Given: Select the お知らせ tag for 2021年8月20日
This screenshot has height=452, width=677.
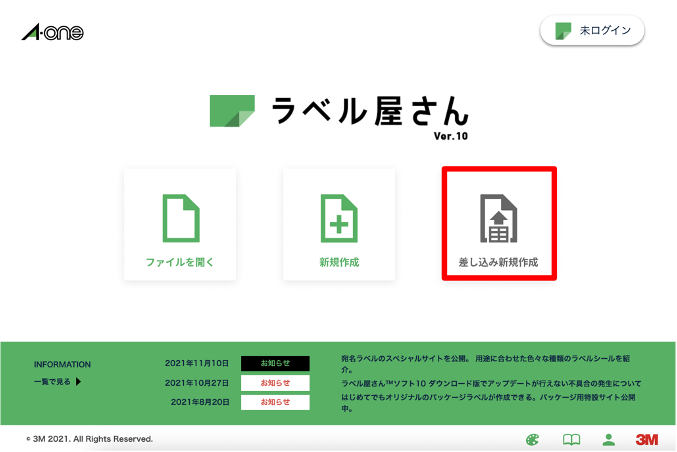Looking at the screenshot, I should coord(275,402).
